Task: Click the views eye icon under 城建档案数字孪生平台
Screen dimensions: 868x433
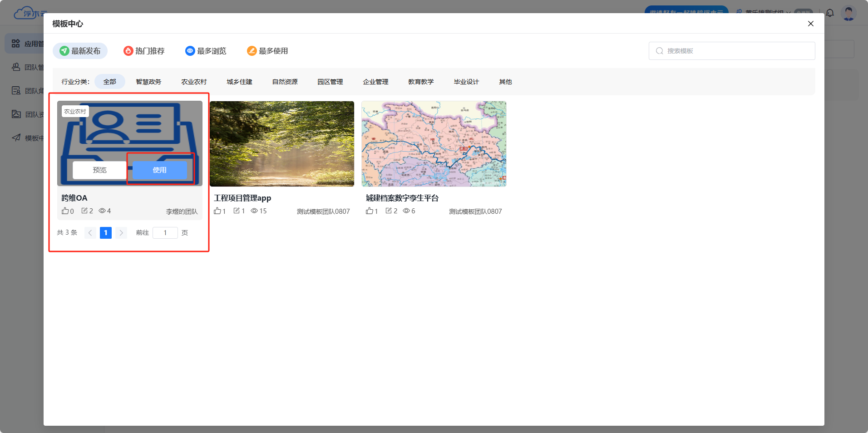Action: tap(406, 211)
